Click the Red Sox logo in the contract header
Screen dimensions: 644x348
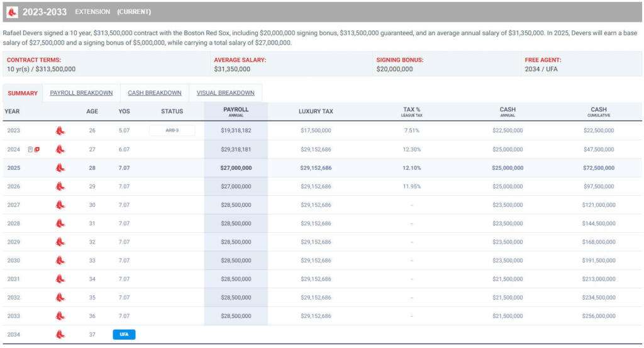click(12, 11)
